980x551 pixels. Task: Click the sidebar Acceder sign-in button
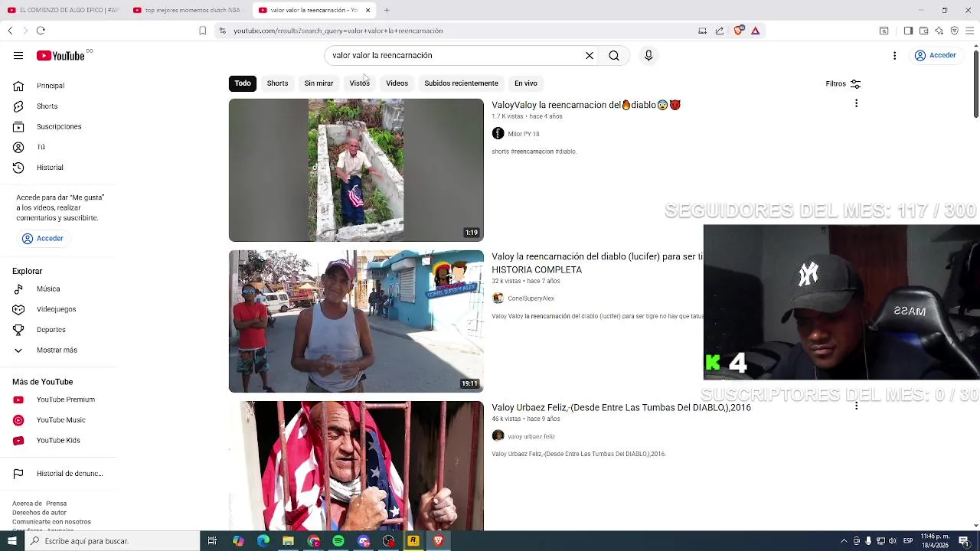coord(43,239)
